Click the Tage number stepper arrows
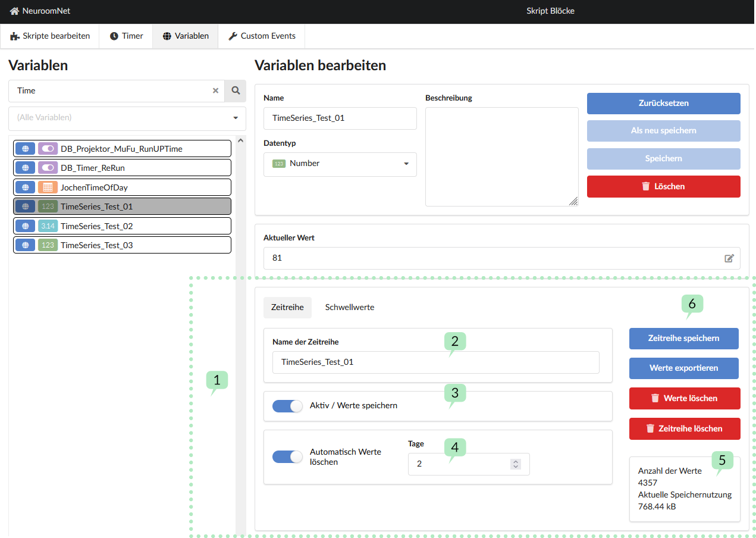Image resolution: width=756 pixels, height=538 pixels. point(516,464)
